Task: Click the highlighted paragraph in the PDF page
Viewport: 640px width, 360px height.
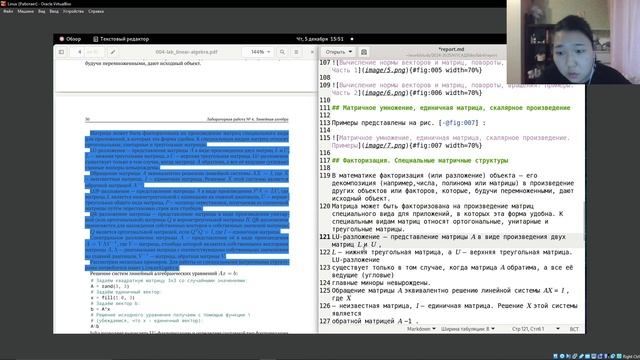Action: pos(187,200)
